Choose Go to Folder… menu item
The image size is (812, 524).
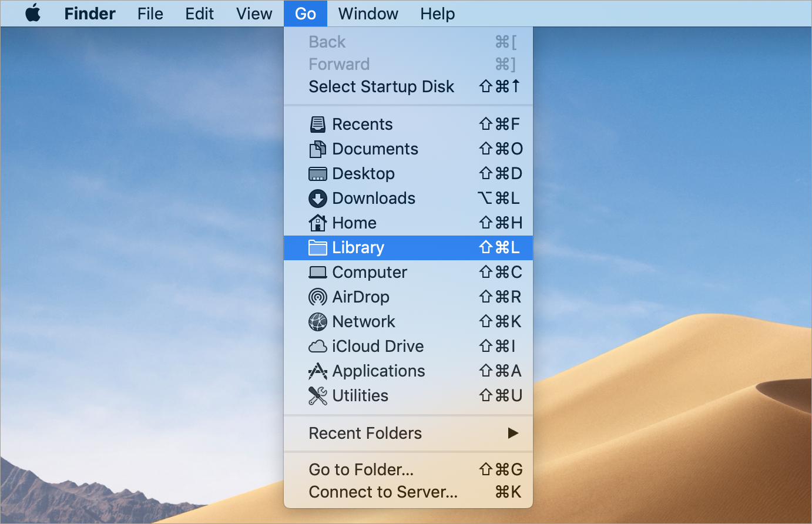click(x=361, y=470)
